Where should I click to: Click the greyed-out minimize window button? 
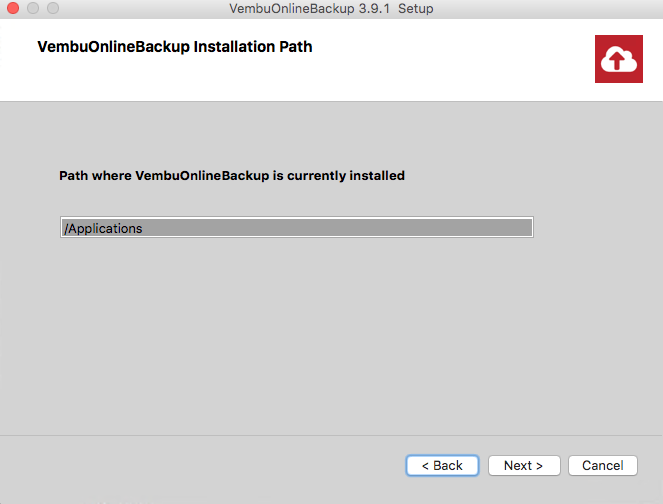point(33,8)
